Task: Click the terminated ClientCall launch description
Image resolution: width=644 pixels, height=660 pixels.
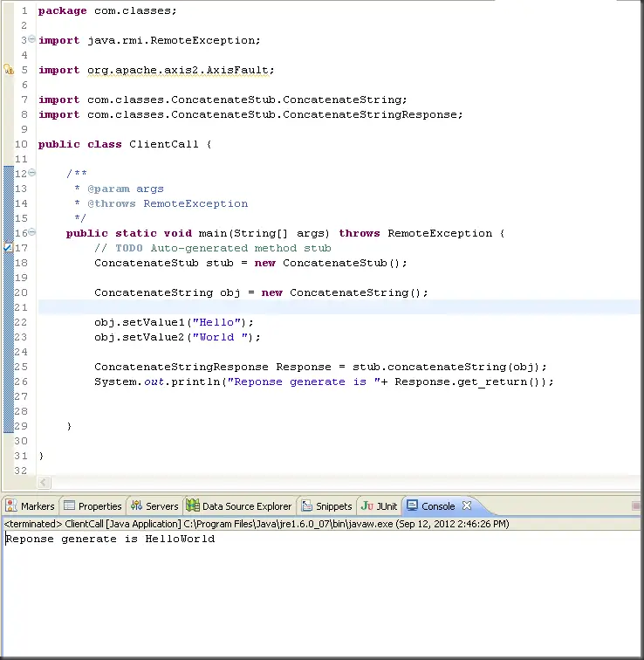Action: pyautogui.click(x=257, y=524)
